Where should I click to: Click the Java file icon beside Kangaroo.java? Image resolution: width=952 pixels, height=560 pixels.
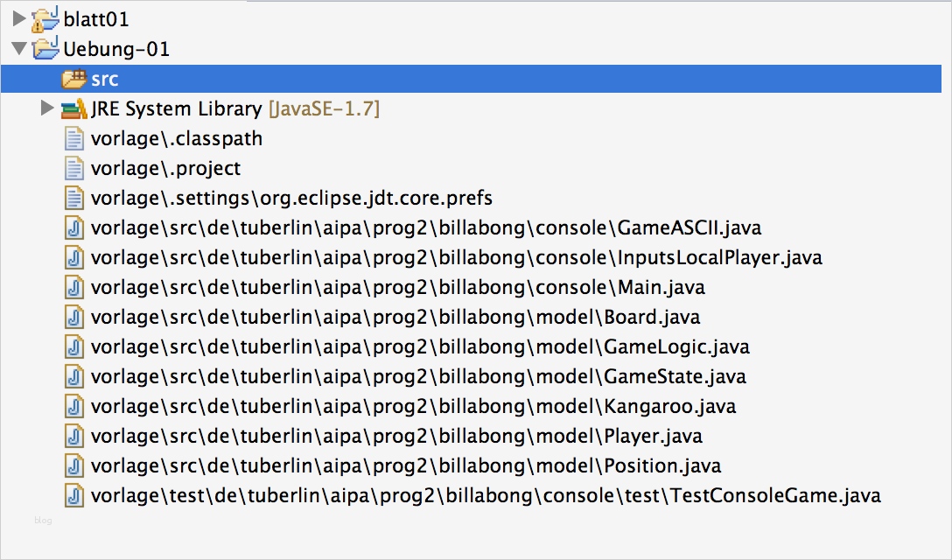74,406
